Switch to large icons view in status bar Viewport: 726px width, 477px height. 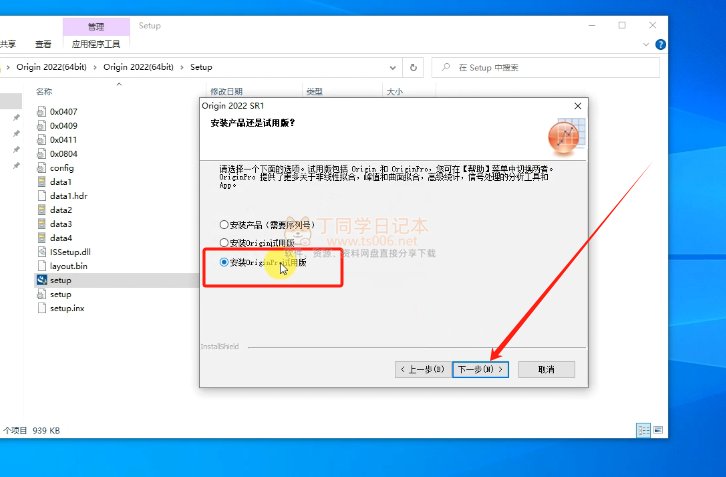click(x=658, y=430)
